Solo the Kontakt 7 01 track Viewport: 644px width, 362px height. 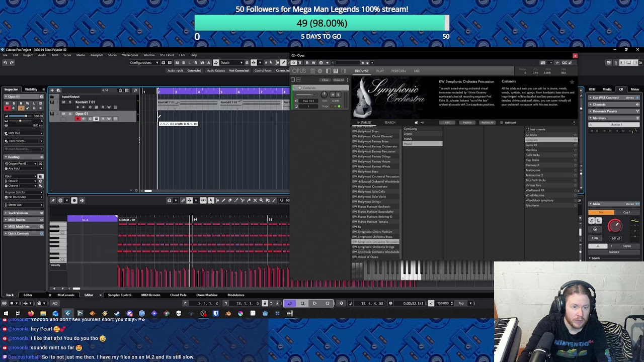pyautogui.click(x=70, y=102)
